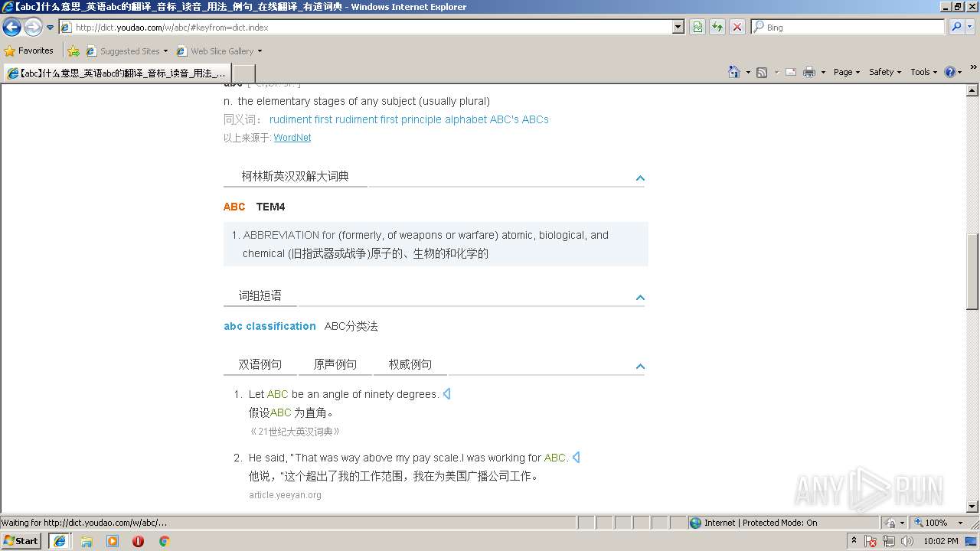Show hidden system tray icons
The width and height of the screenshot is (980, 551).
854,541
